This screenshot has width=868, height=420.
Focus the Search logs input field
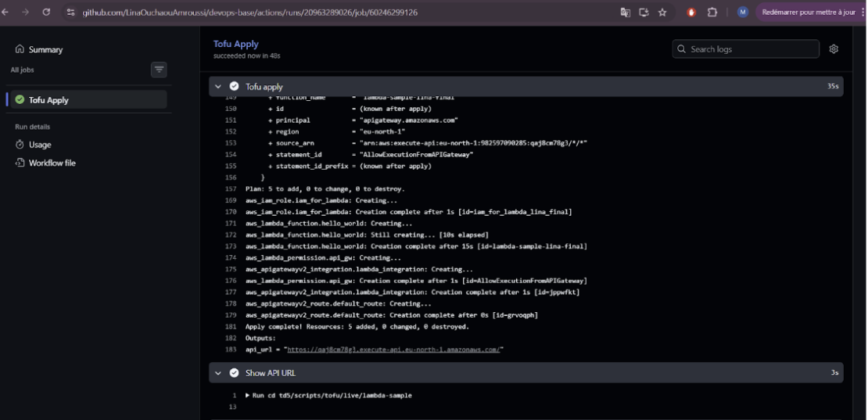coord(746,49)
